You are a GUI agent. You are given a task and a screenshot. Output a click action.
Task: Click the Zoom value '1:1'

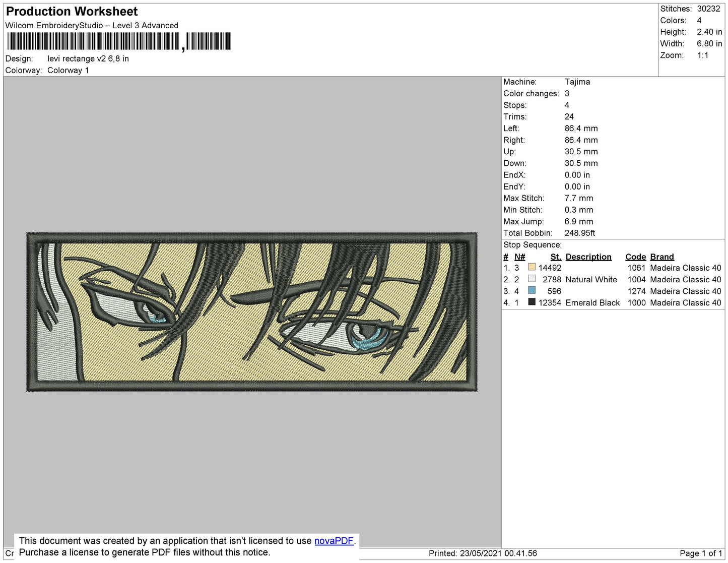(x=703, y=55)
